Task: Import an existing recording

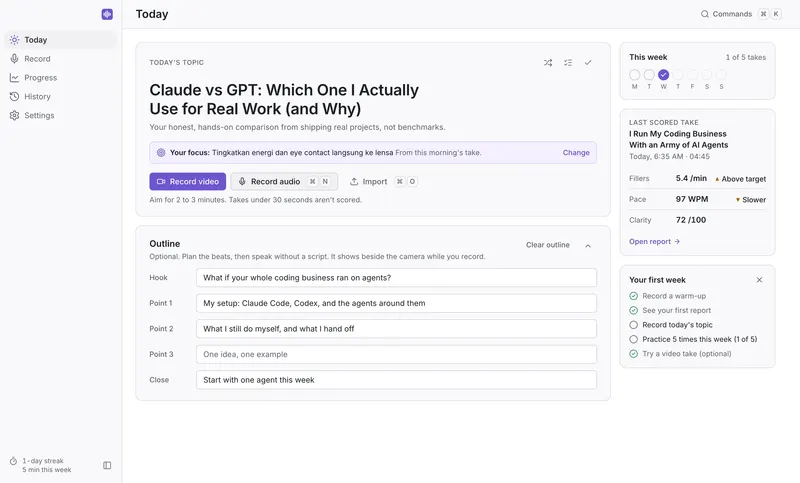Action: point(383,182)
